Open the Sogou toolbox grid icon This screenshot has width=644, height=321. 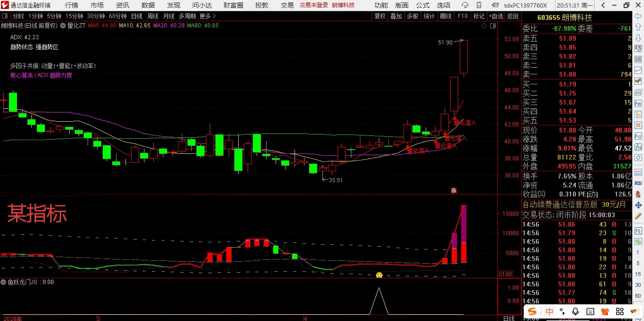[x=620, y=312]
